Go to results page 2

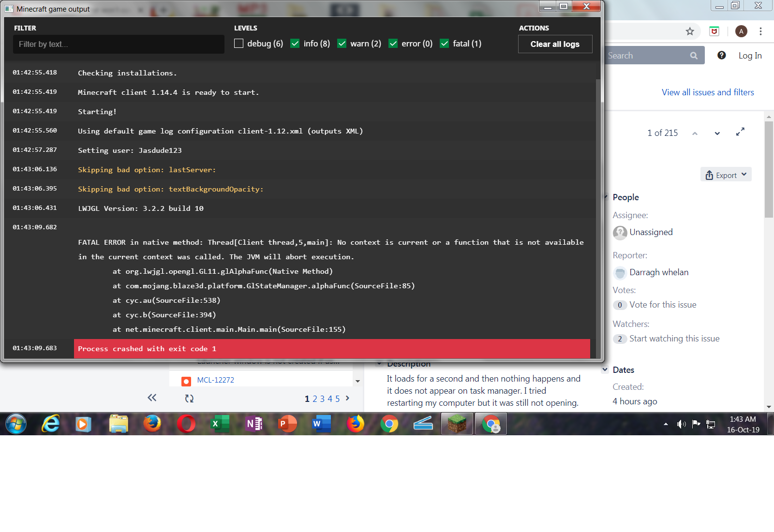(x=315, y=399)
